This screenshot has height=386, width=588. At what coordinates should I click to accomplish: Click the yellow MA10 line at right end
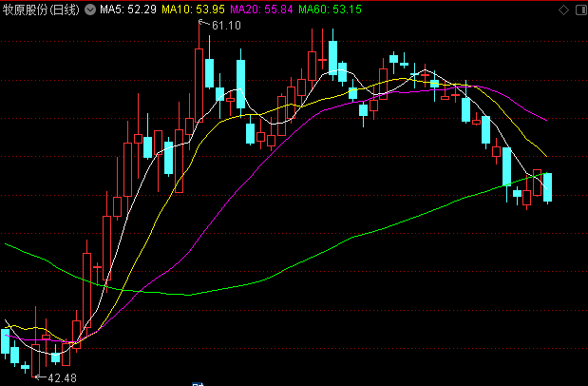tap(544, 155)
